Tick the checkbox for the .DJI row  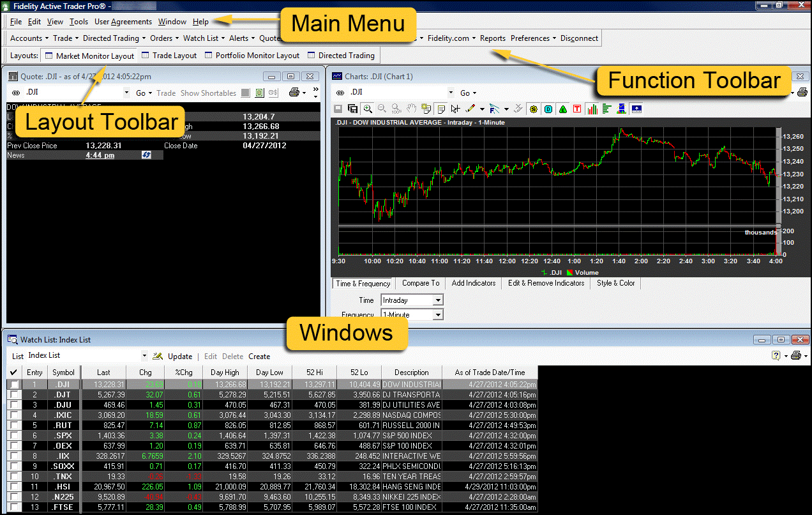[x=14, y=385]
